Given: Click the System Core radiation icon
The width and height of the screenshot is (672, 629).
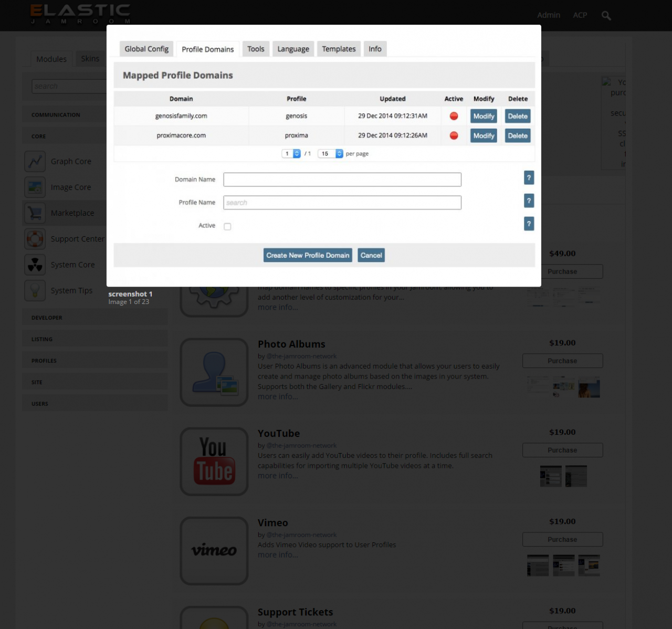Looking at the screenshot, I should point(35,265).
